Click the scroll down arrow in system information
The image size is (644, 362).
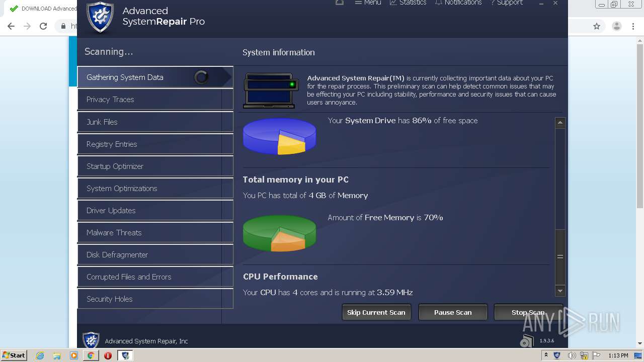coord(560,291)
